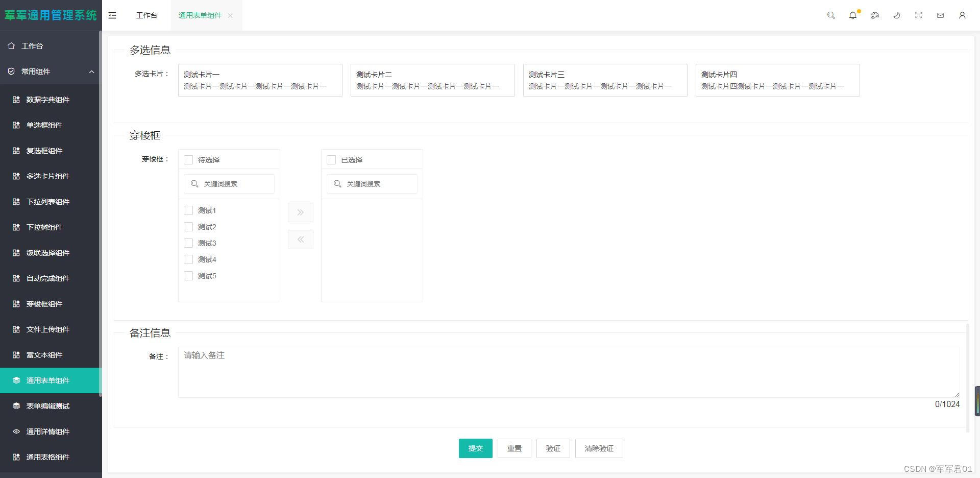Click the 多选卡片组件 menu icon
Viewport: 980px width, 478px height.
16,176
